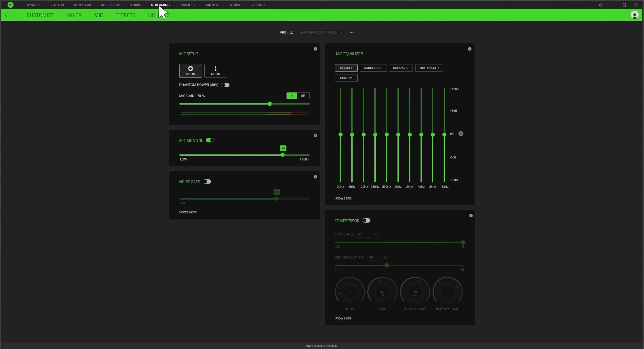This screenshot has height=349, width=644.
Task: Turn off Mic Monitor toggle
Action: coord(210,140)
